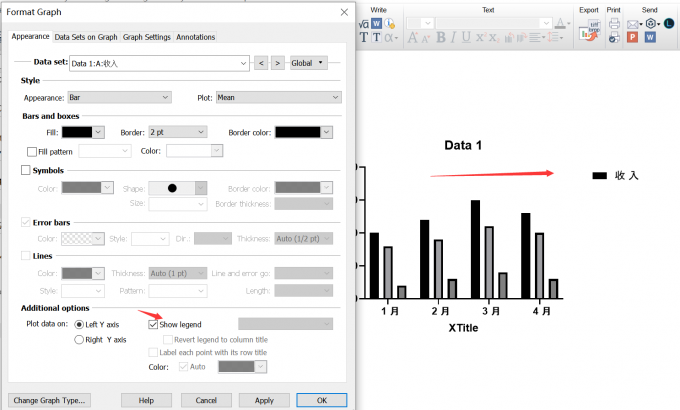Viewport: 680px width, 410px height.
Task: Open the Fill pattern style dropdown
Action: pyautogui.click(x=105, y=151)
